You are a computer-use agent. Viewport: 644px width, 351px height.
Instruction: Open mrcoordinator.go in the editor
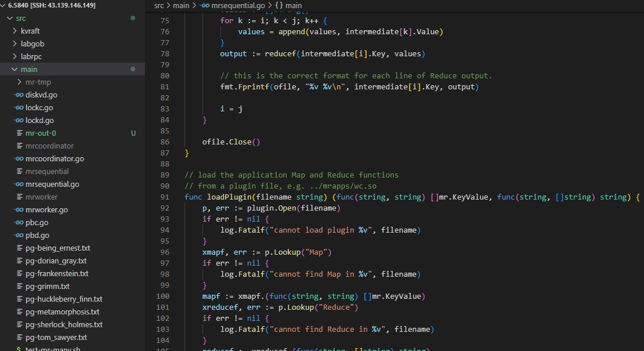tap(55, 158)
